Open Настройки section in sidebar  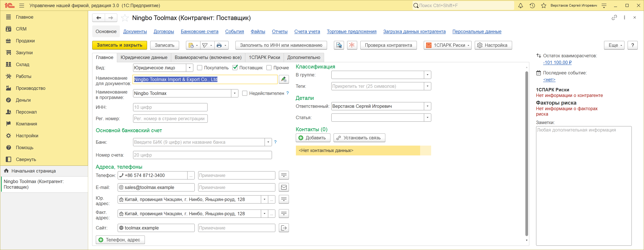click(44, 136)
